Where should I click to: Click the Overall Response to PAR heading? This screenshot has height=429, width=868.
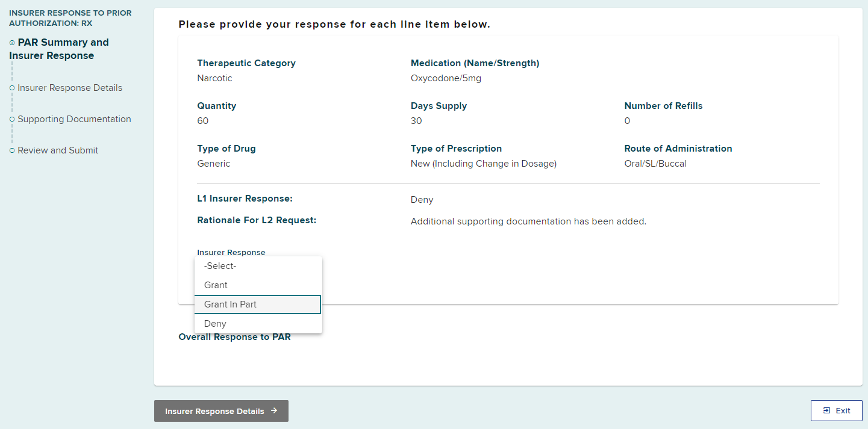pyautogui.click(x=234, y=337)
